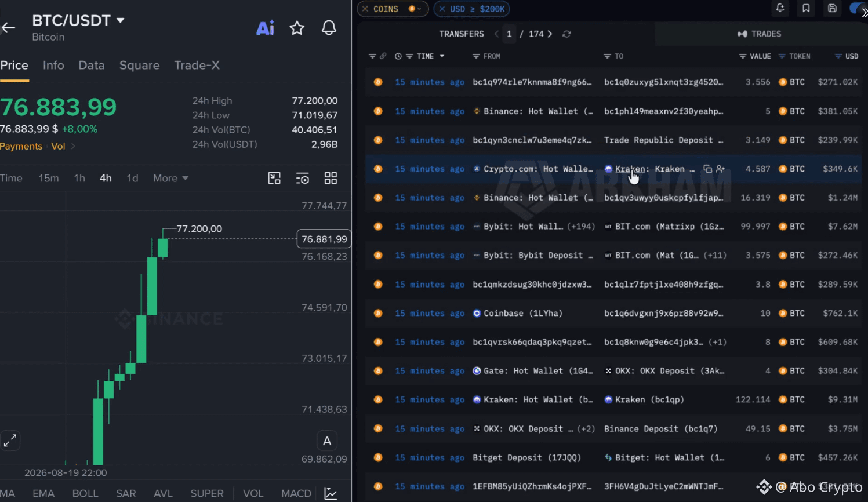Select the 1d chart interval
The image size is (868, 502).
(x=132, y=178)
